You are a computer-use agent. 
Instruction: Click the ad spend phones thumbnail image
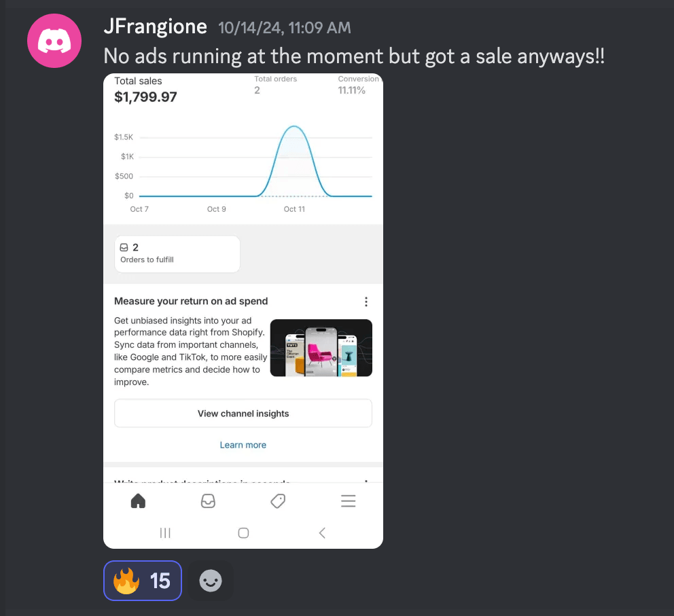pyautogui.click(x=321, y=348)
